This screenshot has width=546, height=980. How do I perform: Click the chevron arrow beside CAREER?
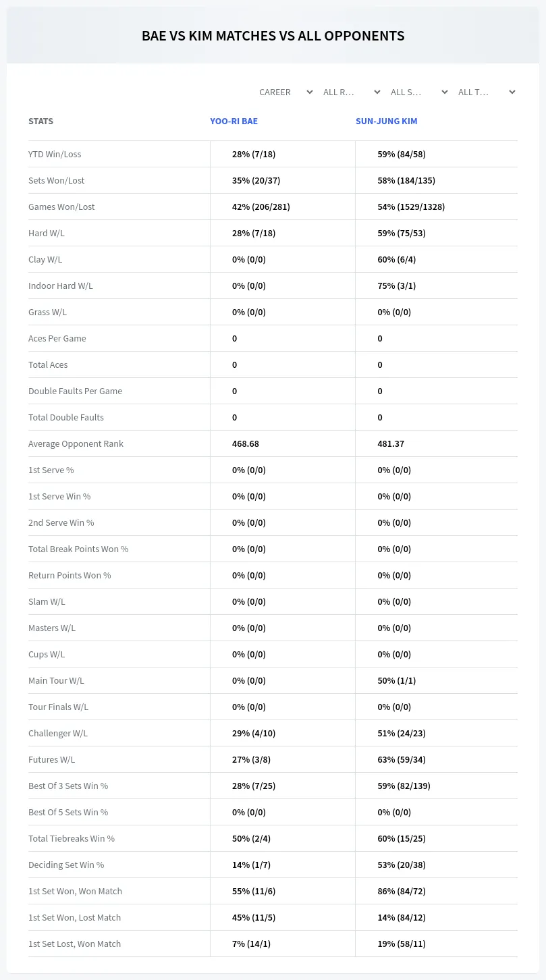pos(310,92)
